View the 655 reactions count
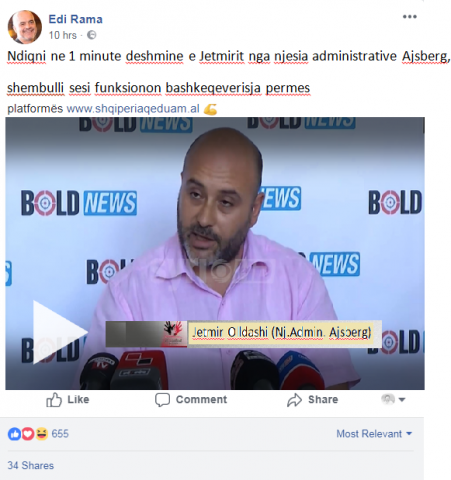451x480 pixels. [x=60, y=434]
